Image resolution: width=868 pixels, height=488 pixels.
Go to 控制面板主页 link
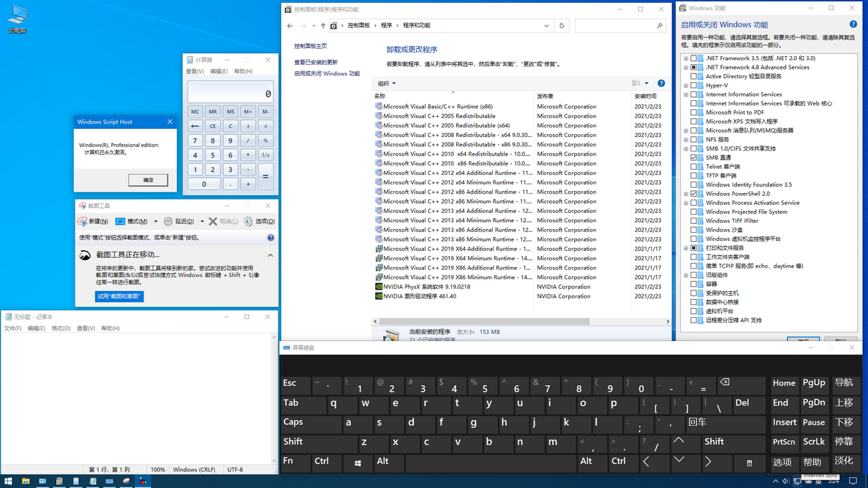(x=310, y=46)
